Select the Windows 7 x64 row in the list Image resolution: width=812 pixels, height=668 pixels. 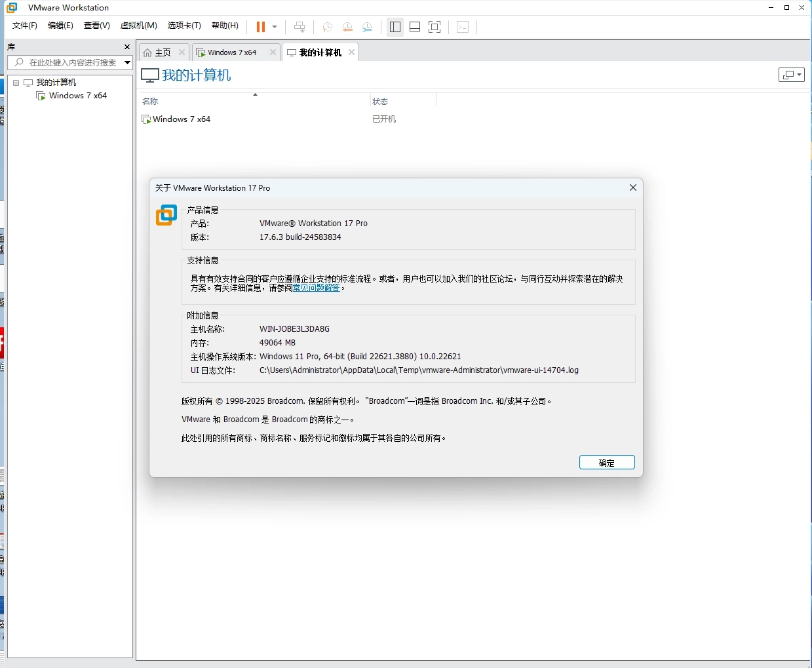click(182, 119)
